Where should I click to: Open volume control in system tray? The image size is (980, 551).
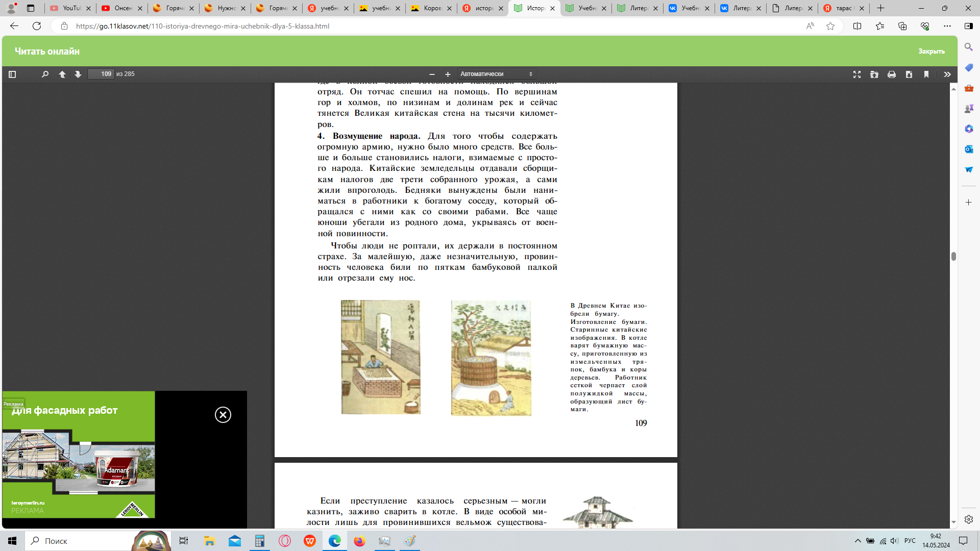tap(894, 541)
